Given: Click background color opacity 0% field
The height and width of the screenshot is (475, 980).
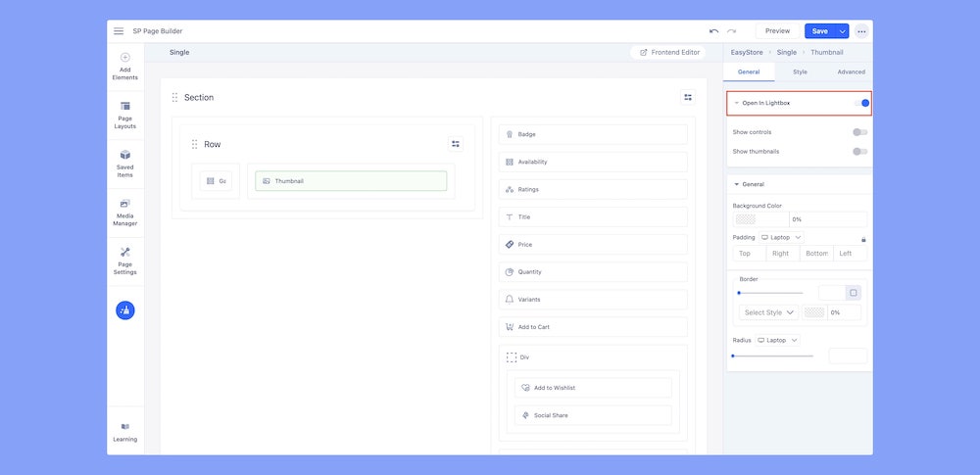Looking at the screenshot, I should [828, 219].
